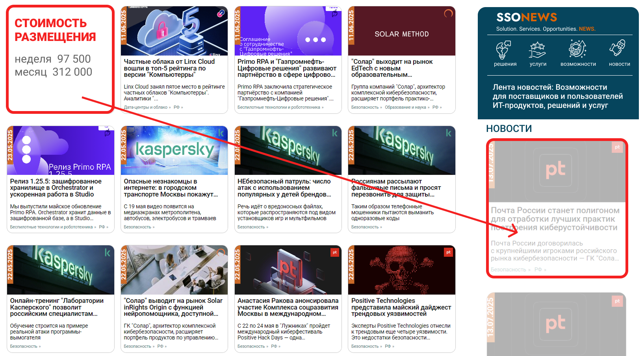Screen dimensions: 644x356
Task: Open excerpt Таким образом телефонные мошенники
Action: pyautogui.click(x=392, y=212)
